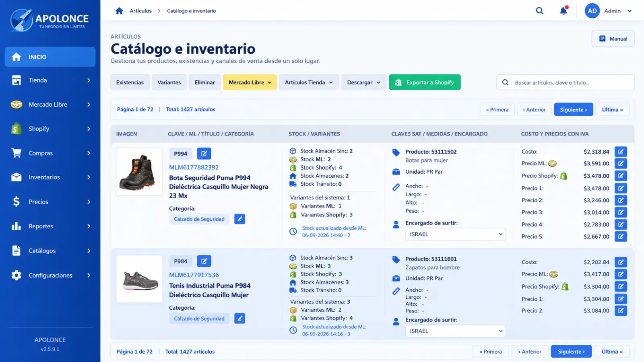Click the Apolonce rocket logo

[21, 20]
